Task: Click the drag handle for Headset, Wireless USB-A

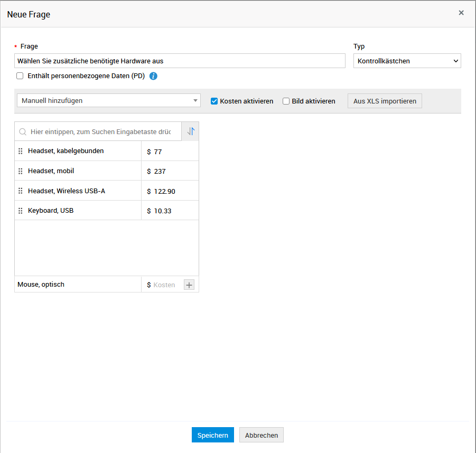Action: [20, 191]
